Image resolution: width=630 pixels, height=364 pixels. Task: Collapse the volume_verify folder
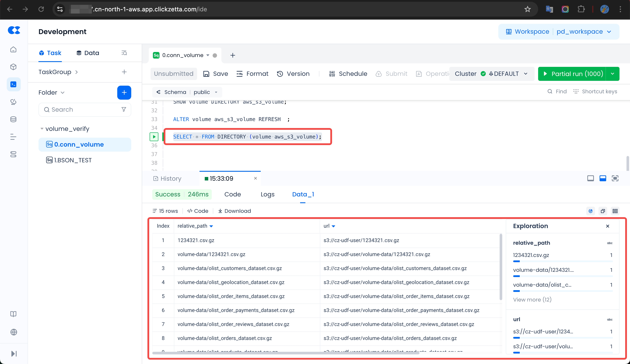coord(42,129)
